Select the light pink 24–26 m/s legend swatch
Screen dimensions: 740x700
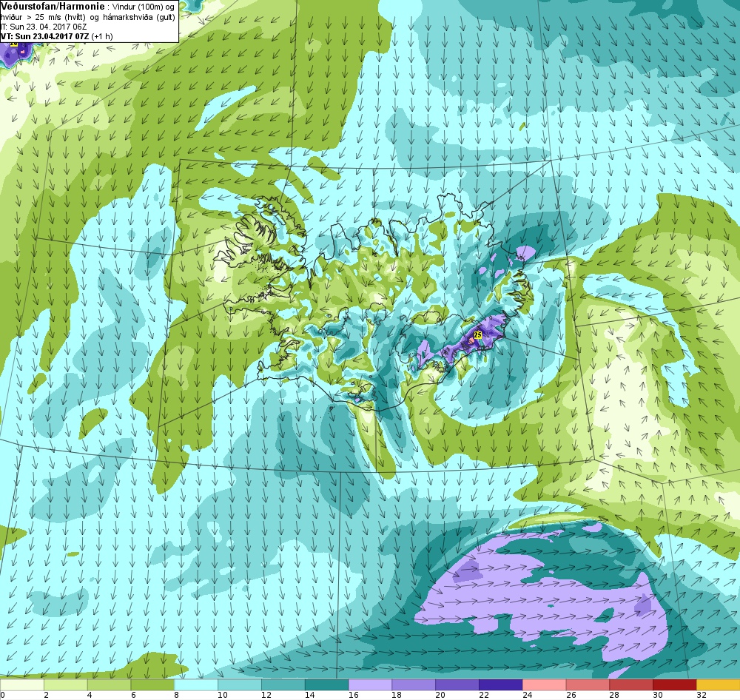(x=544, y=684)
